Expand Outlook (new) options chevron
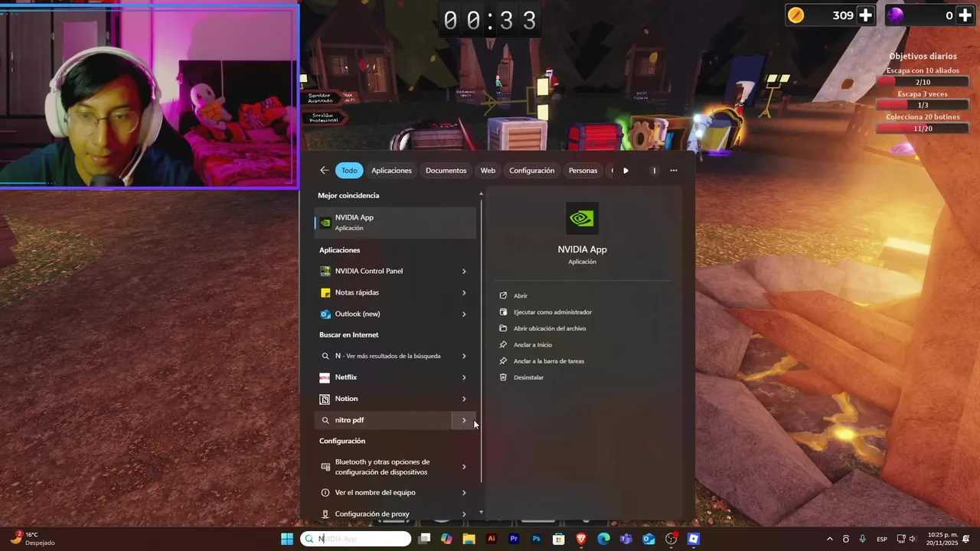The image size is (980, 551). [x=464, y=314]
